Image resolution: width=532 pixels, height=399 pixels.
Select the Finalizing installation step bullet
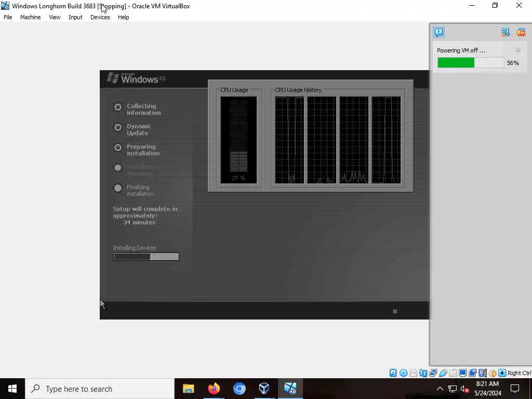[118, 188]
